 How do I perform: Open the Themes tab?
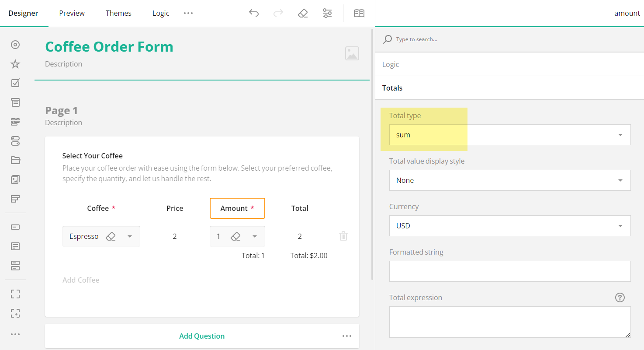tap(118, 13)
